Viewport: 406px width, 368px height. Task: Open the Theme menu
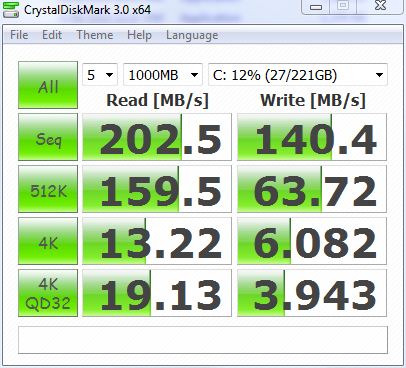pos(95,35)
